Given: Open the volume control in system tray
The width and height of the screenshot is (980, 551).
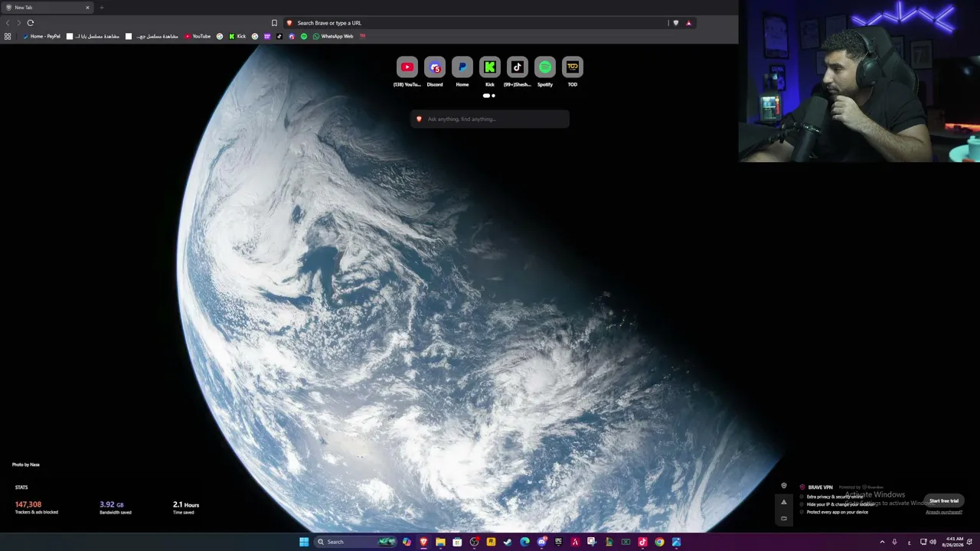Looking at the screenshot, I should click(x=933, y=542).
